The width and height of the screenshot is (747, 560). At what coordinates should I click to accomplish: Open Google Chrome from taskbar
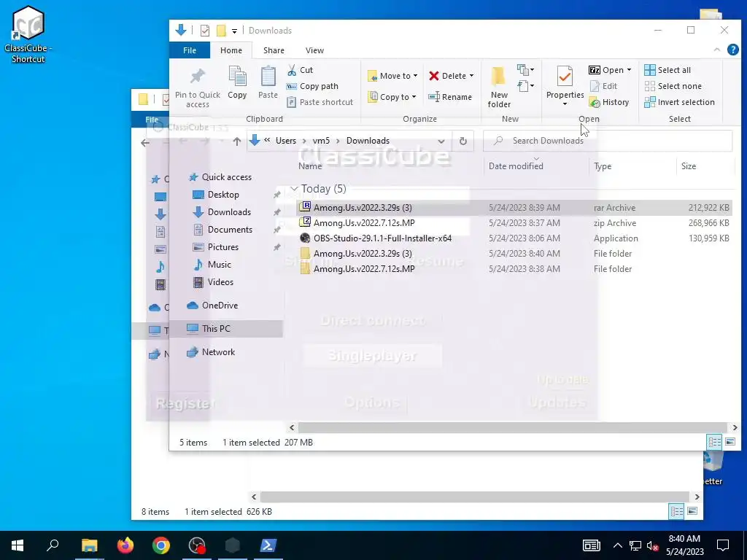tap(161, 545)
